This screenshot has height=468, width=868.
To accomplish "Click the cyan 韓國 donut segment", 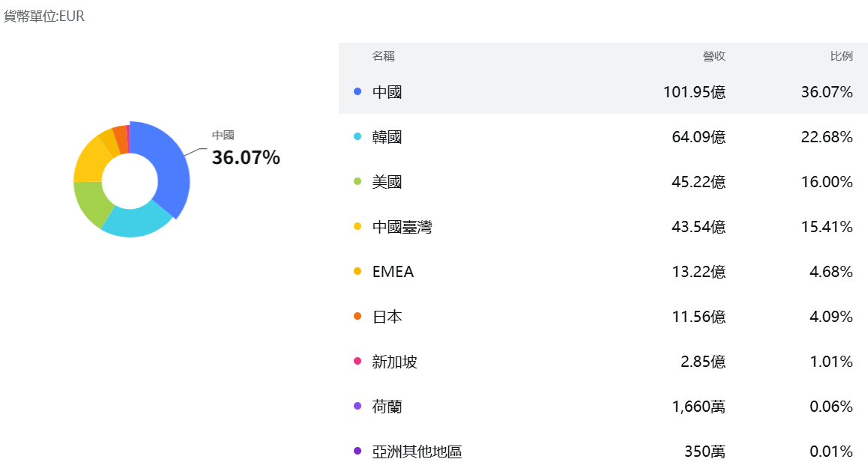I will pyautogui.click(x=137, y=222).
